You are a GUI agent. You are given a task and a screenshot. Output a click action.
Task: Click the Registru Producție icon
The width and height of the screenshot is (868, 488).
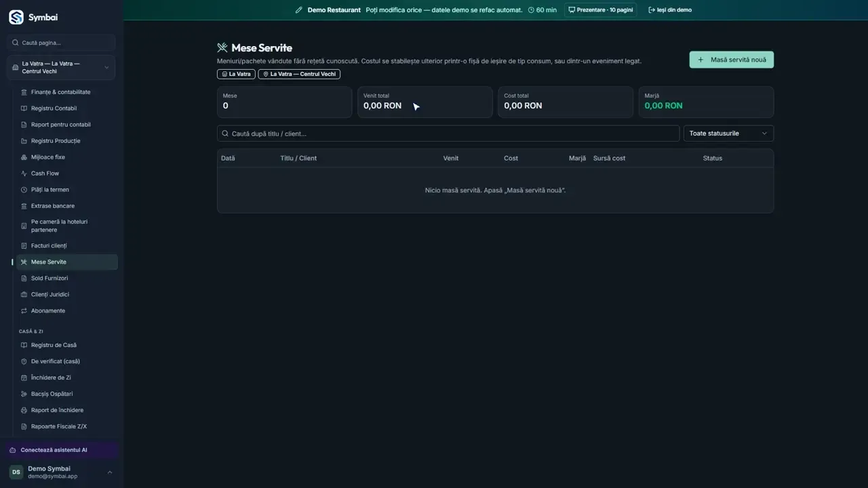[24, 141]
